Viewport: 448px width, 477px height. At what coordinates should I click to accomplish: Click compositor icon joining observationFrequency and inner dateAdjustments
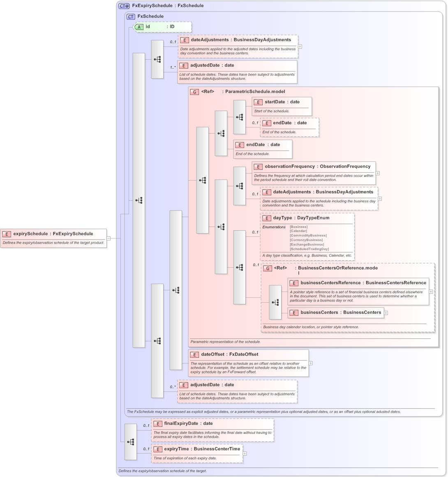(239, 186)
